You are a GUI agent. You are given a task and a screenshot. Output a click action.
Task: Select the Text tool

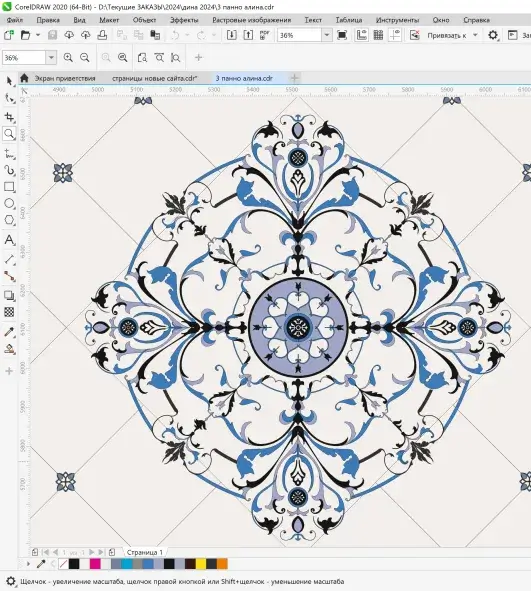coord(9,240)
